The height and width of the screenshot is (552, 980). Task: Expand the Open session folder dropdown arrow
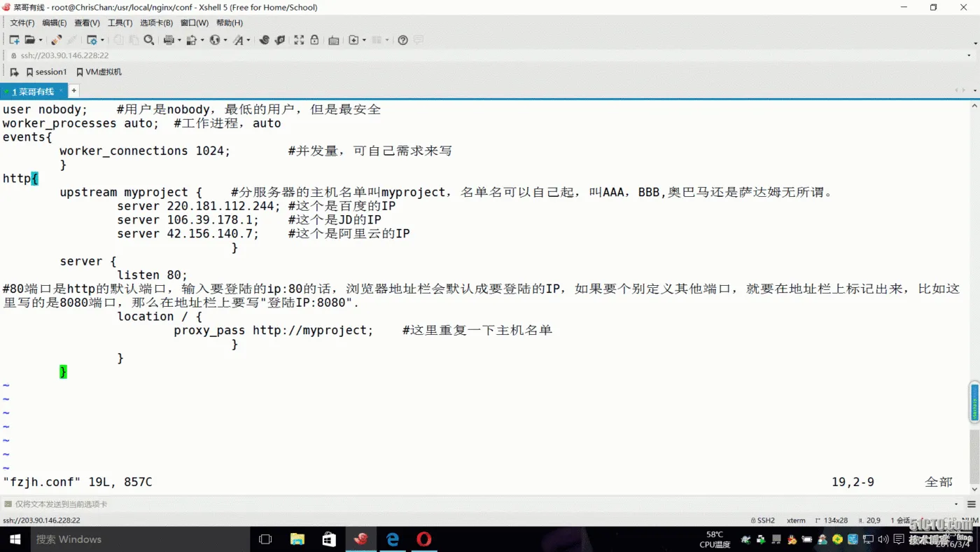coord(40,40)
